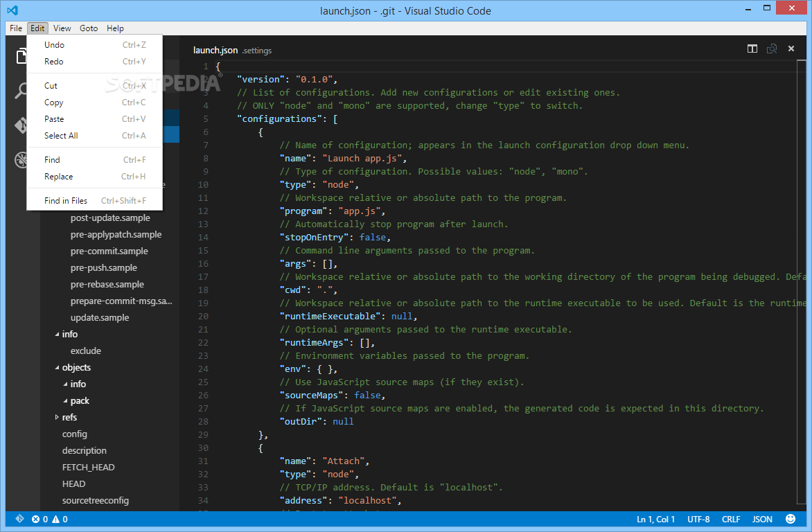Choose Paste from the Edit menu
The width and height of the screenshot is (812, 532).
pyautogui.click(x=95, y=119)
